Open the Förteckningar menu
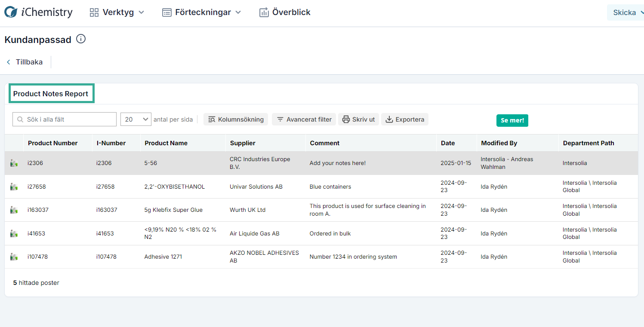 coord(201,12)
